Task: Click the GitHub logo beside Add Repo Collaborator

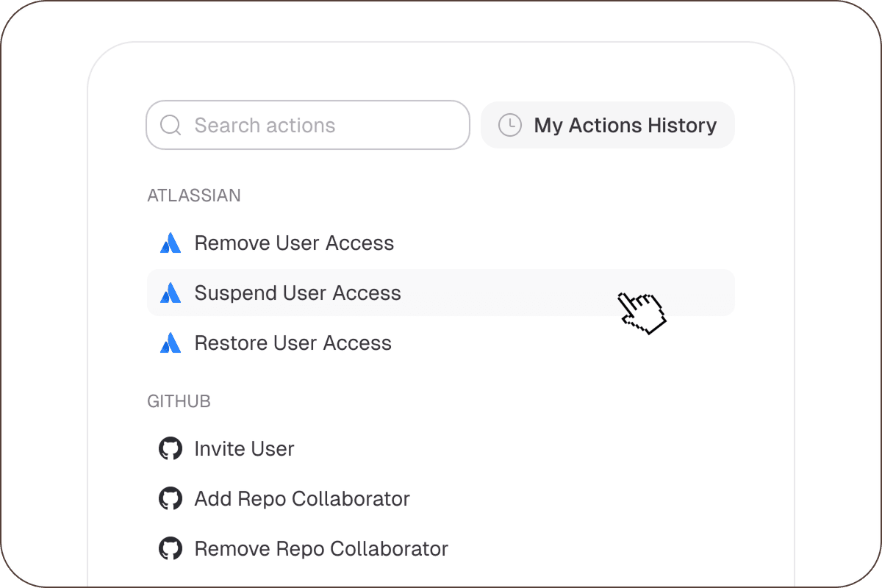Action: pos(171,499)
